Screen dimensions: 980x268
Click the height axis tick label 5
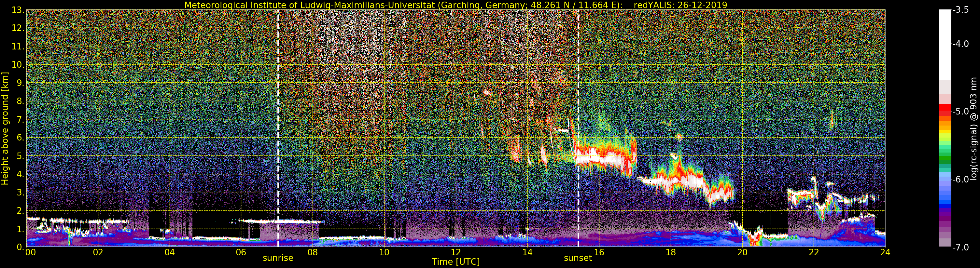pos(20,156)
